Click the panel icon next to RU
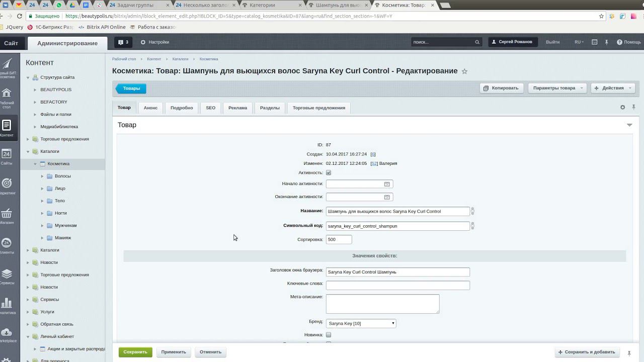The width and height of the screenshot is (644, 362). click(594, 42)
